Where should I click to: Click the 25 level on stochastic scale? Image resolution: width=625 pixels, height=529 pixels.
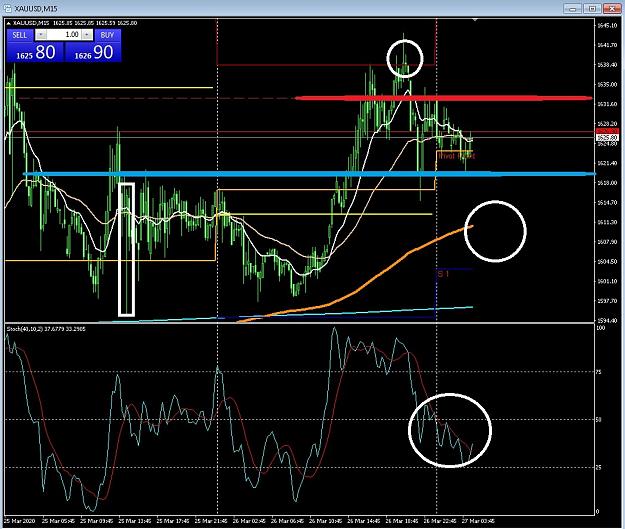(599, 467)
